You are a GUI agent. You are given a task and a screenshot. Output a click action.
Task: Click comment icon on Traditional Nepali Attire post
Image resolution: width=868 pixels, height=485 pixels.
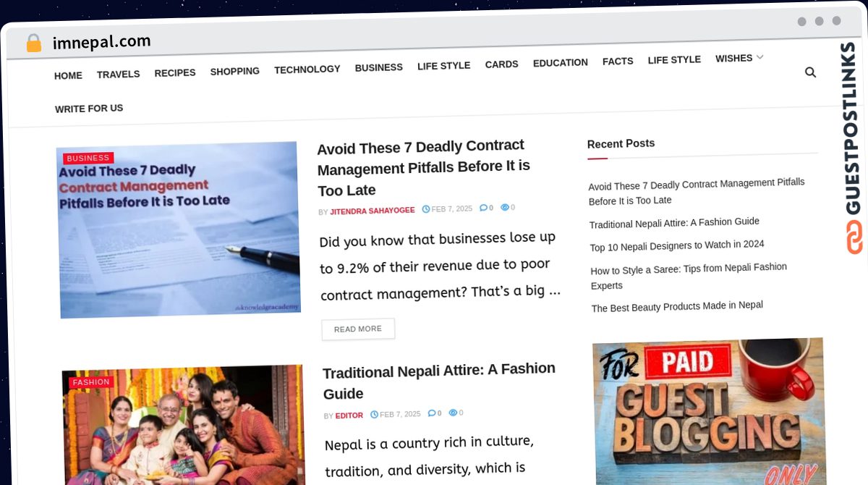point(432,413)
